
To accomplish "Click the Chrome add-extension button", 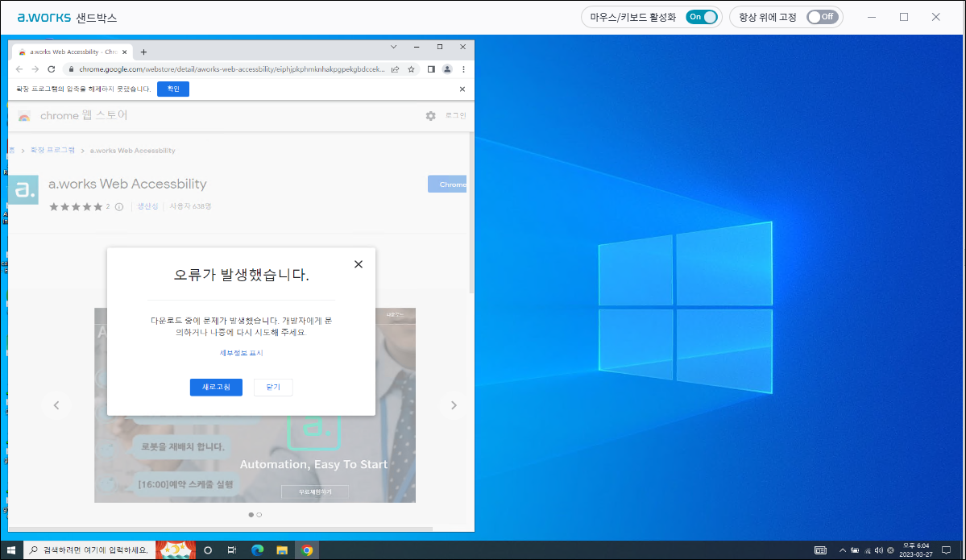I will (447, 185).
